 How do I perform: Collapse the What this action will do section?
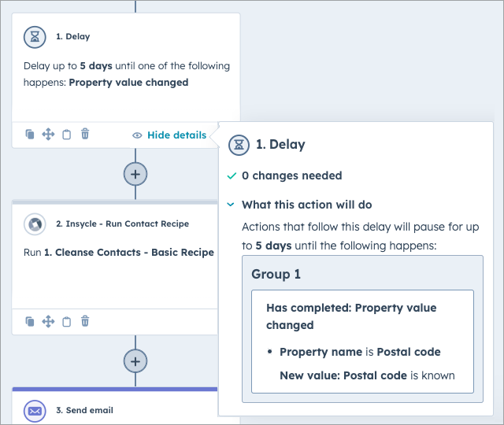pos(231,205)
